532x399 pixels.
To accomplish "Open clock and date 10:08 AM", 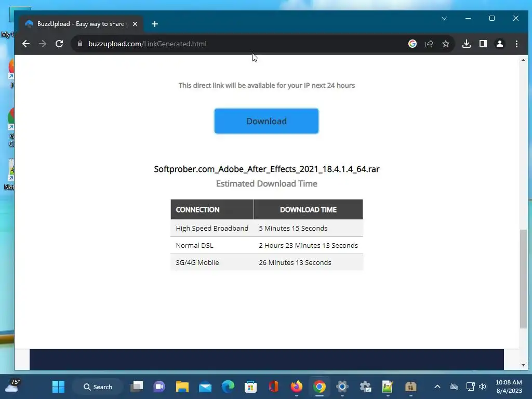I will click(x=509, y=387).
